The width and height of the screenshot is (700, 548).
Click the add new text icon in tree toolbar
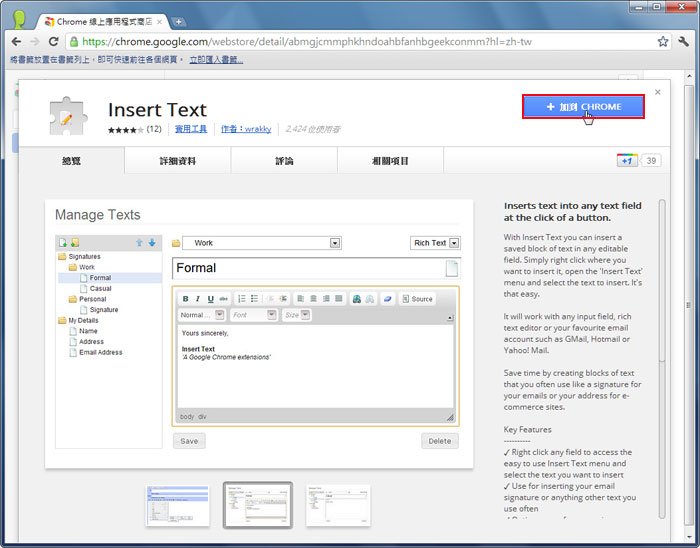[63, 242]
